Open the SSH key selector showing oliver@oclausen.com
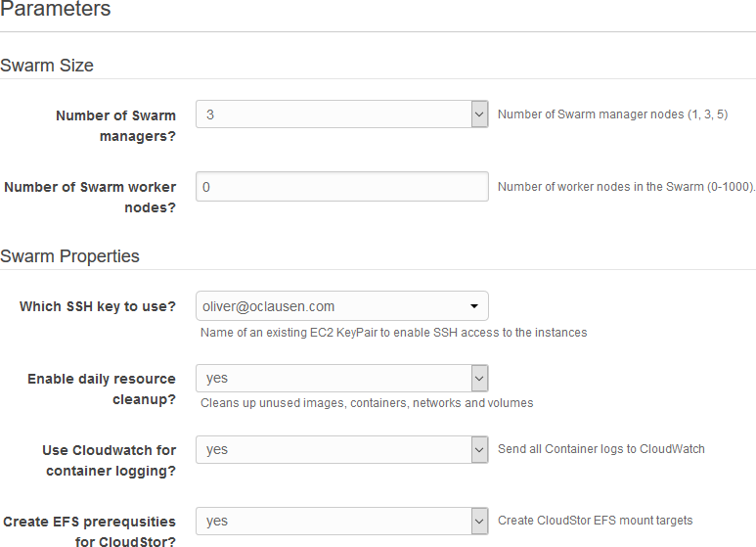756x547 pixels. pyautogui.click(x=342, y=306)
